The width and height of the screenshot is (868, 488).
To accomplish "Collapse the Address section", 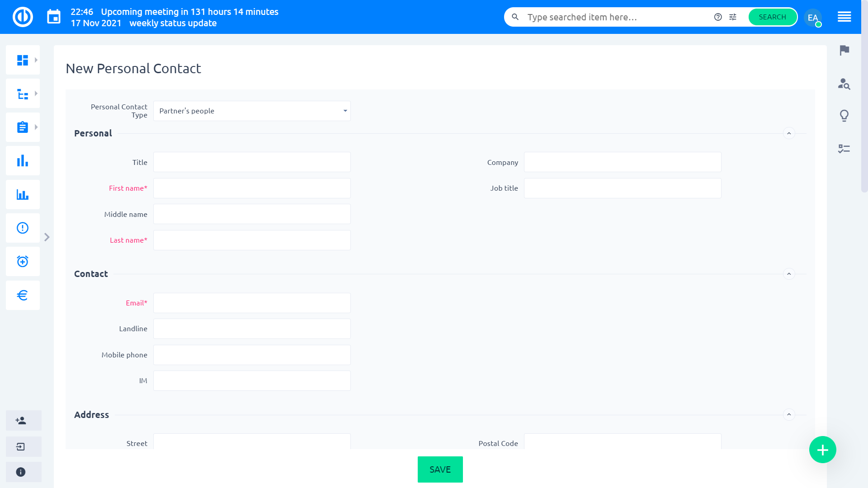I will pyautogui.click(x=789, y=414).
